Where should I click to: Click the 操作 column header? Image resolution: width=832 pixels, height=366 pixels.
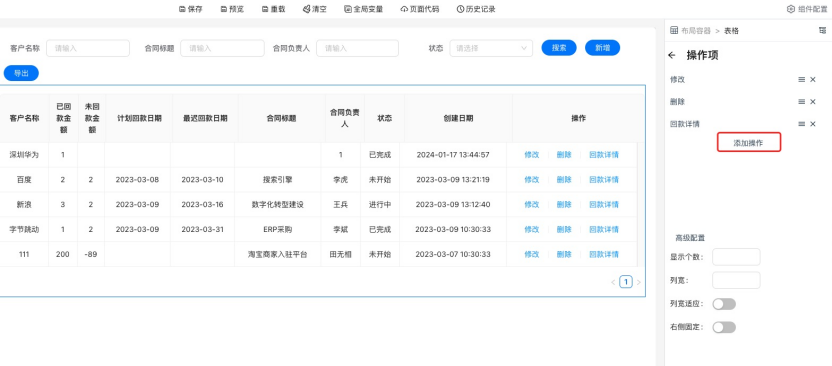pos(578,118)
